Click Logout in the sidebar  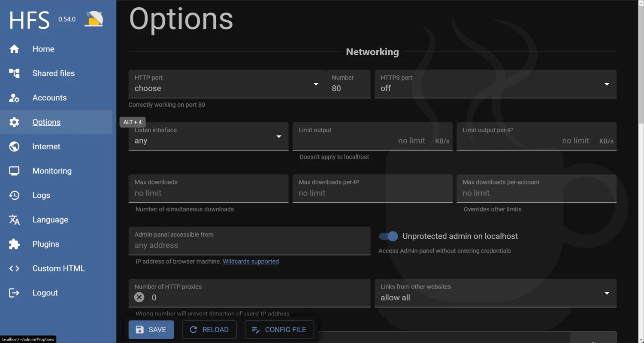(45, 293)
